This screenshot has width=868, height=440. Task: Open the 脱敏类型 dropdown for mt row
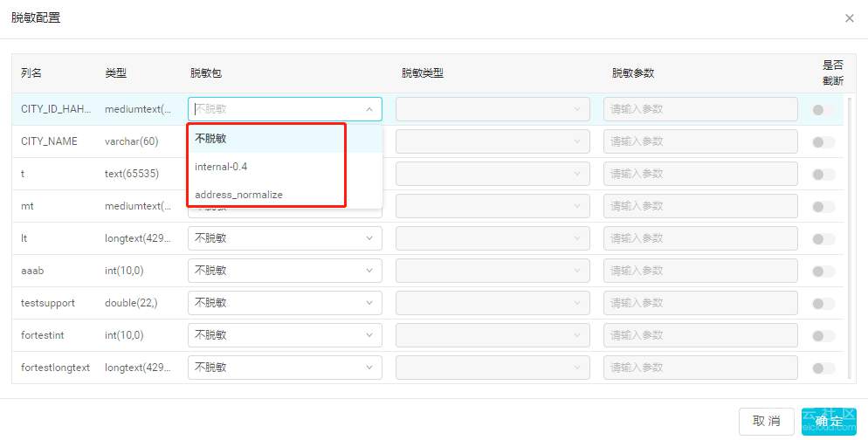point(493,206)
